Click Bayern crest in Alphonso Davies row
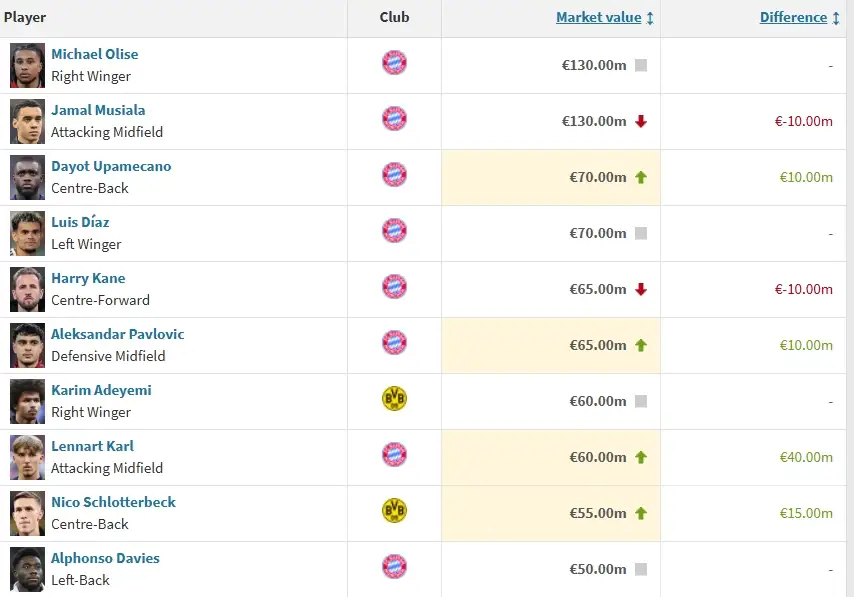The image size is (854, 597). (x=394, y=568)
